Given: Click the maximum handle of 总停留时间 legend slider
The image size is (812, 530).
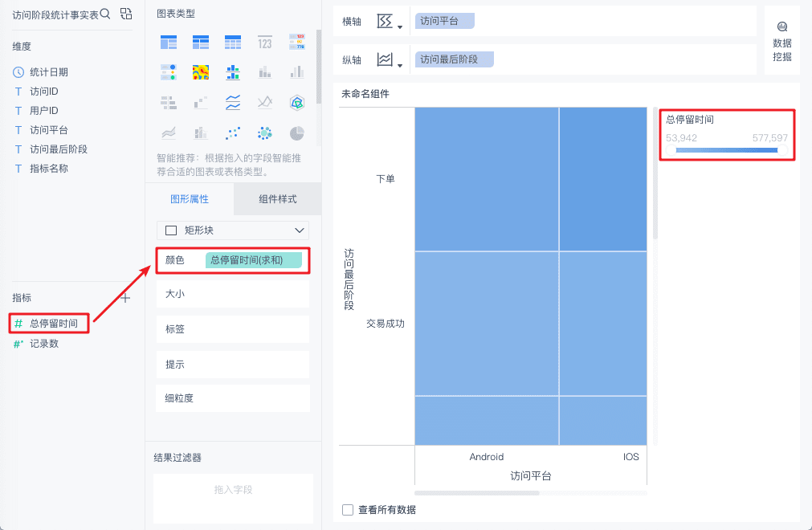Looking at the screenshot, I should click(x=782, y=150).
